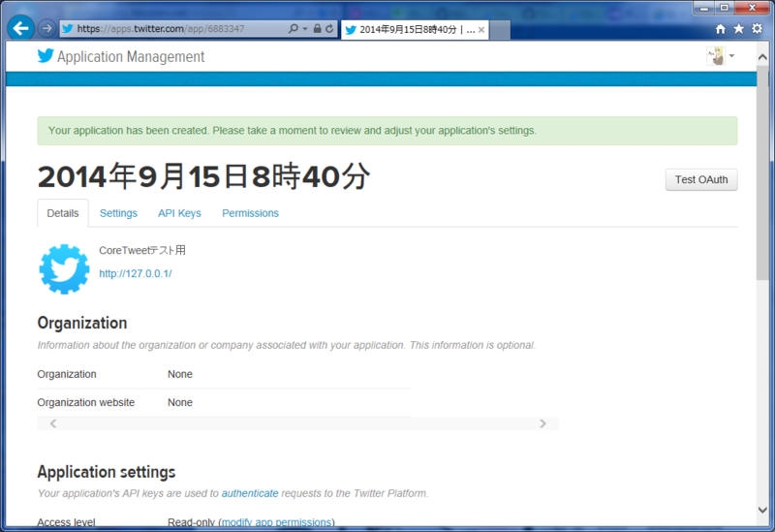Maximize the browser window
This screenshot has width=775, height=532.
pyautogui.click(x=724, y=8)
